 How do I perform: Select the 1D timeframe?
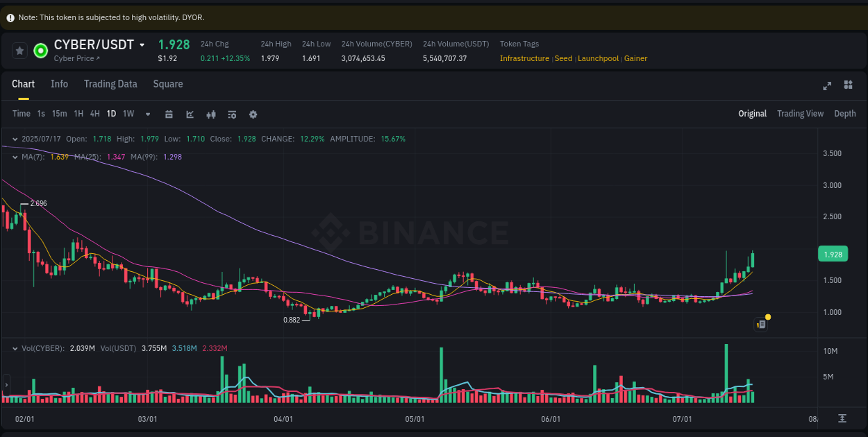click(111, 114)
